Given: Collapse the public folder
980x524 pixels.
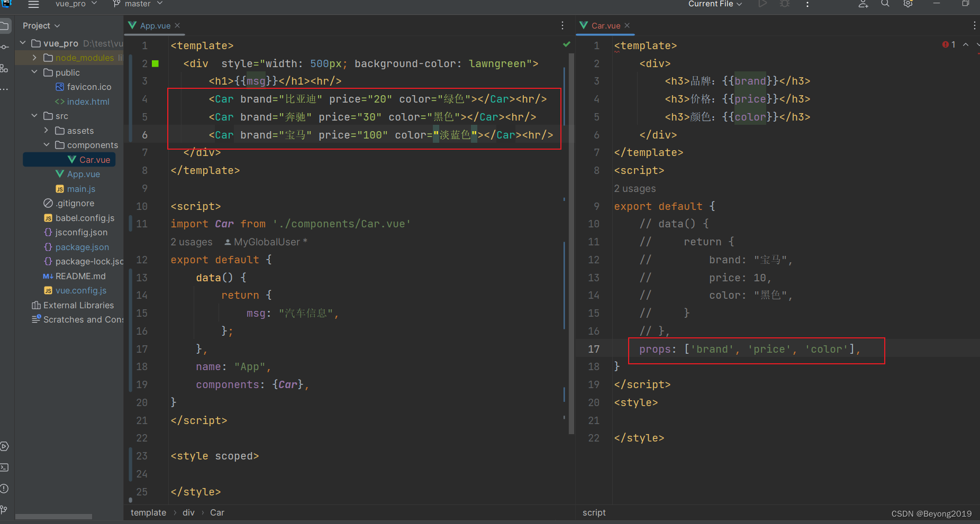Looking at the screenshot, I should click(34, 72).
